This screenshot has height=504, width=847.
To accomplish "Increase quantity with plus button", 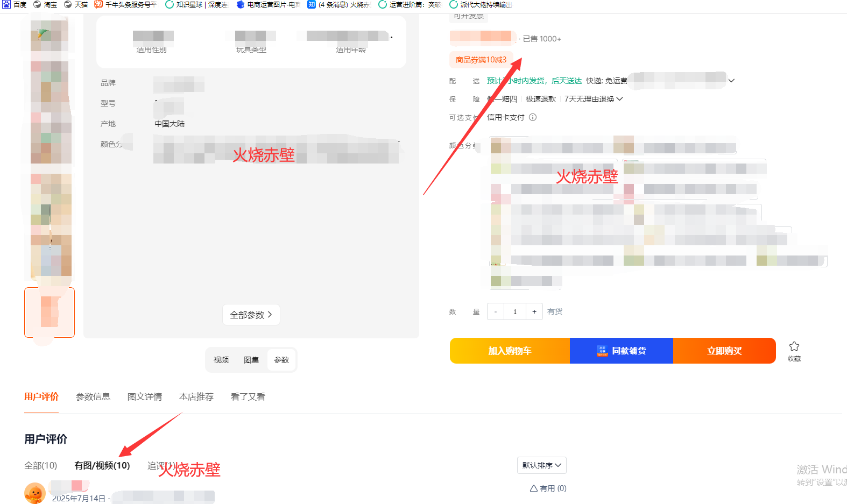I will pyautogui.click(x=534, y=311).
